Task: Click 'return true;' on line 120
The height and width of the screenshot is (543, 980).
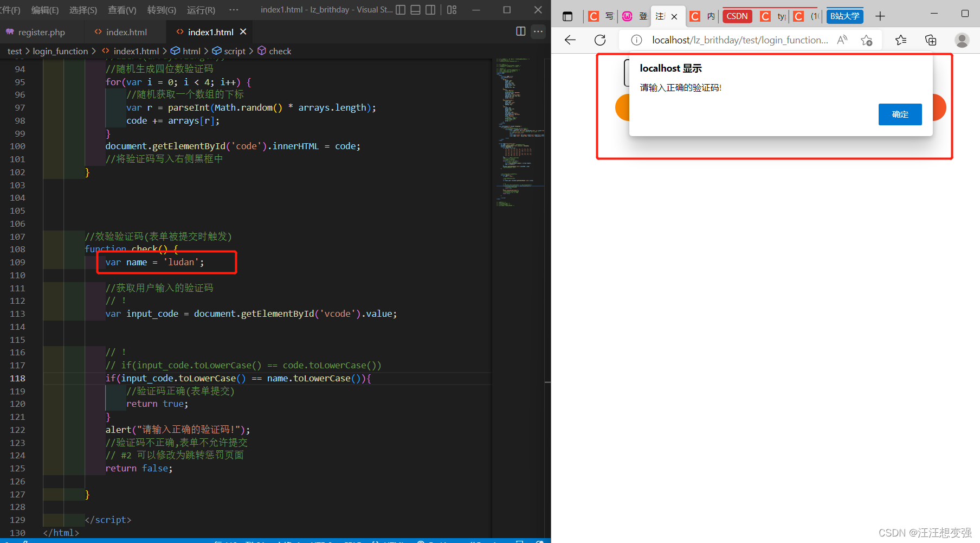Action: tap(157, 404)
